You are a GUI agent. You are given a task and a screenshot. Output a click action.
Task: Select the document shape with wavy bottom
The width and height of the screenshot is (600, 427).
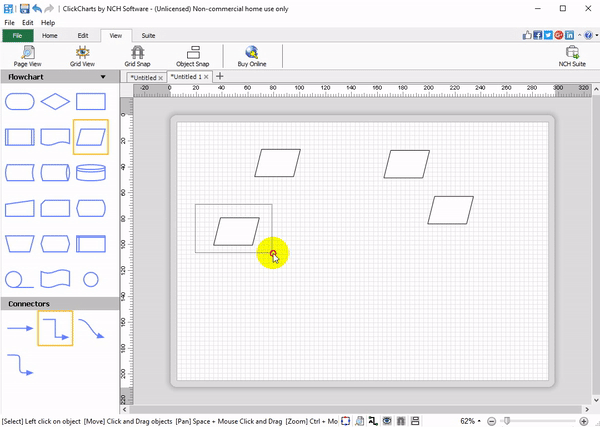coord(55,137)
